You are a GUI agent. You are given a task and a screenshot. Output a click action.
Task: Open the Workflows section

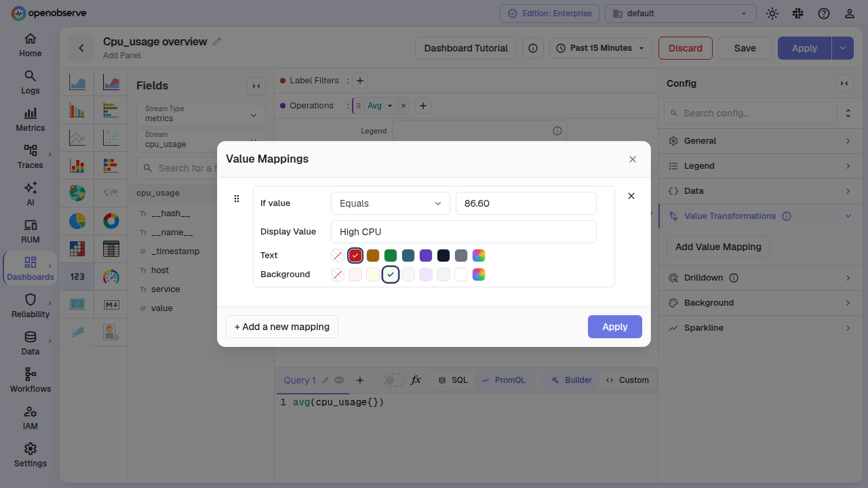[x=31, y=380]
